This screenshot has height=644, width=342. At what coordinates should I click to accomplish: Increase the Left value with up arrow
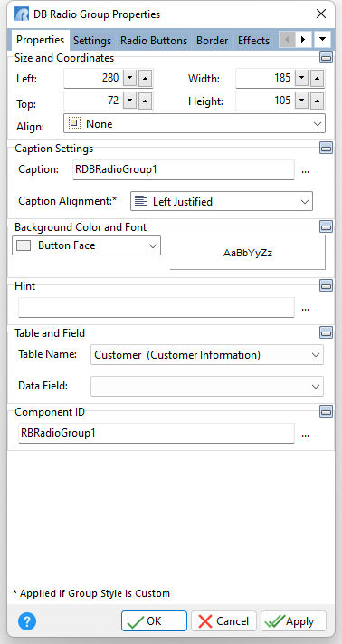click(x=145, y=78)
